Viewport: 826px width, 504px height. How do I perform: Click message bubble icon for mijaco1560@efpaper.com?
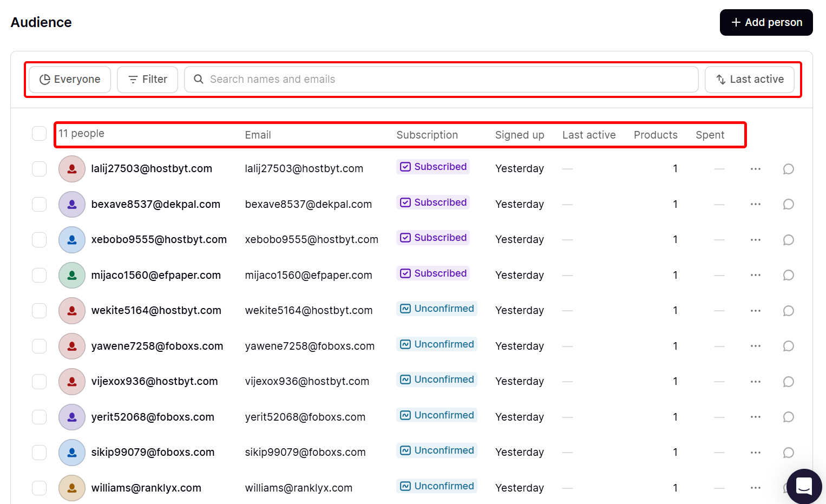[789, 275]
